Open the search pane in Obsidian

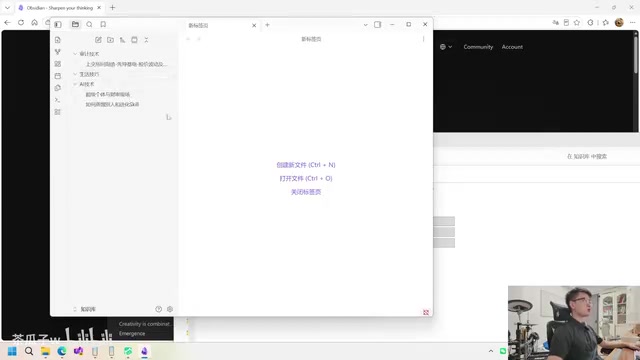89,24
